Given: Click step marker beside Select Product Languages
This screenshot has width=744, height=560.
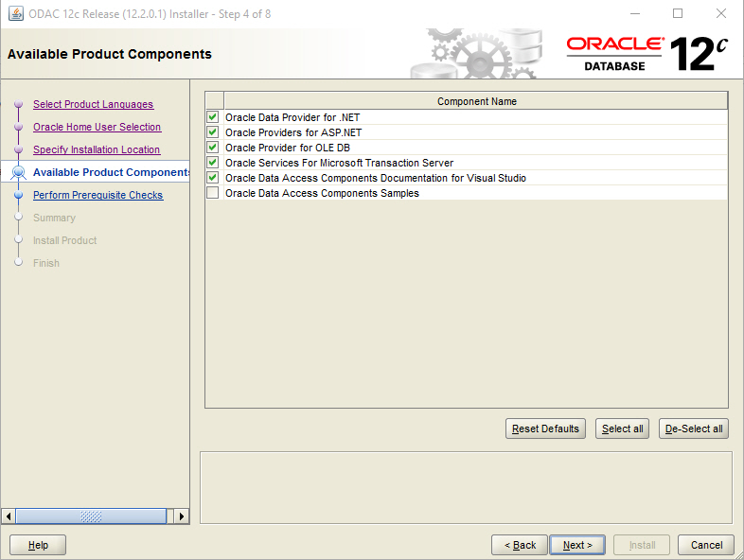Looking at the screenshot, I should pyautogui.click(x=19, y=104).
